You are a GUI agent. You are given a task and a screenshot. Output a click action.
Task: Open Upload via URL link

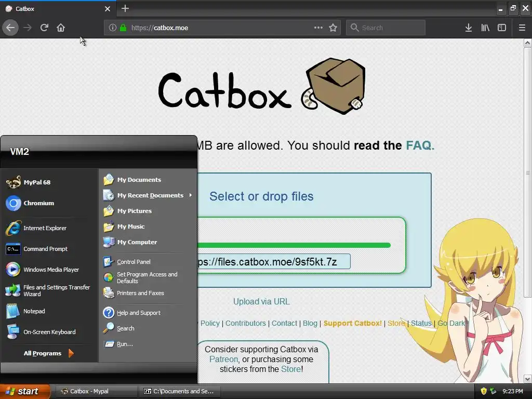261,302
